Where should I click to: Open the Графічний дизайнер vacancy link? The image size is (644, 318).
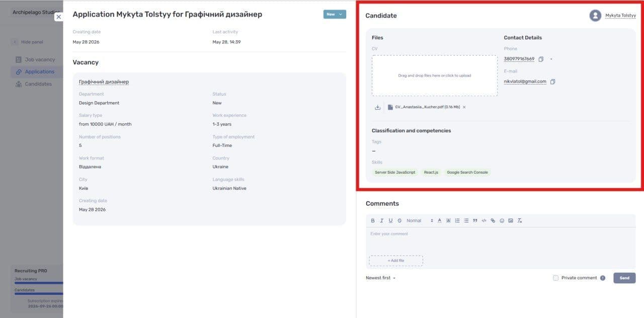point(104,82)
